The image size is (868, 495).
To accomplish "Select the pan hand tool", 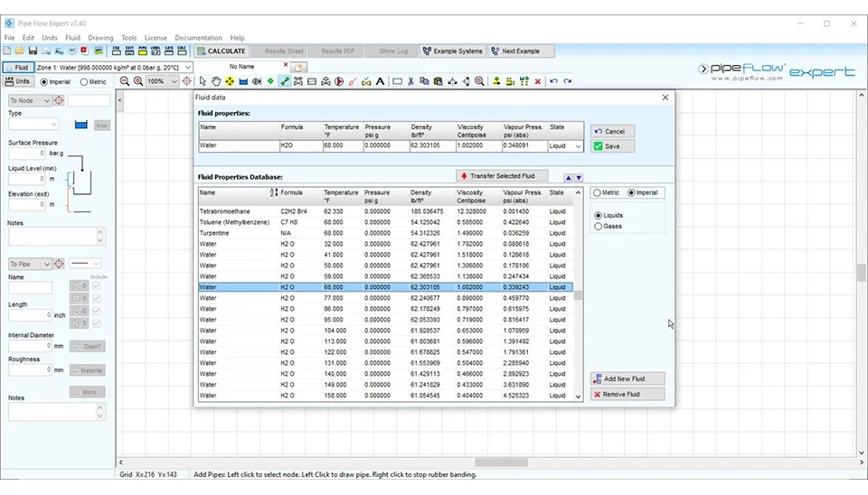I will pos(216,81).
